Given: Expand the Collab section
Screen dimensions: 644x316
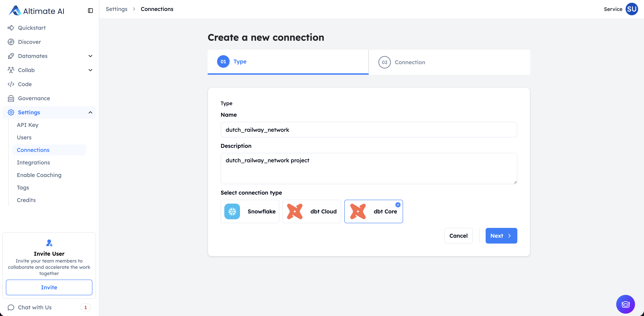Looking at the screenshot, I should 90,70.
